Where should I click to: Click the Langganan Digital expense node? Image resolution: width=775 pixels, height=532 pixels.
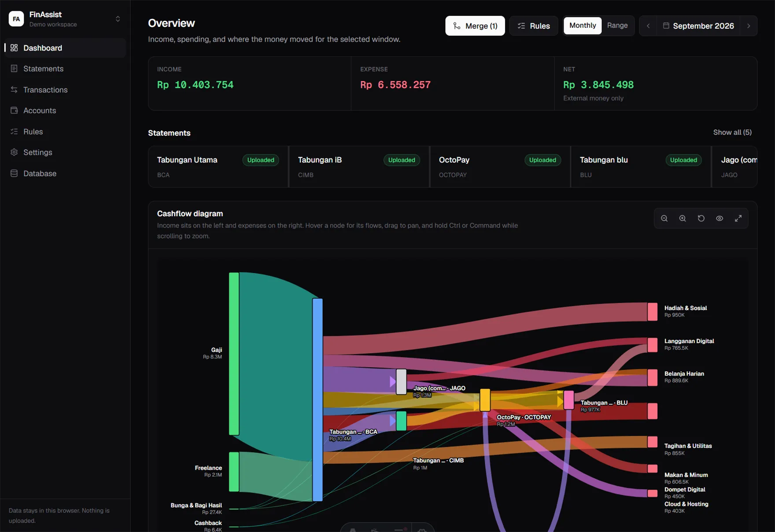pyautogui.click(x=652, y=345)
